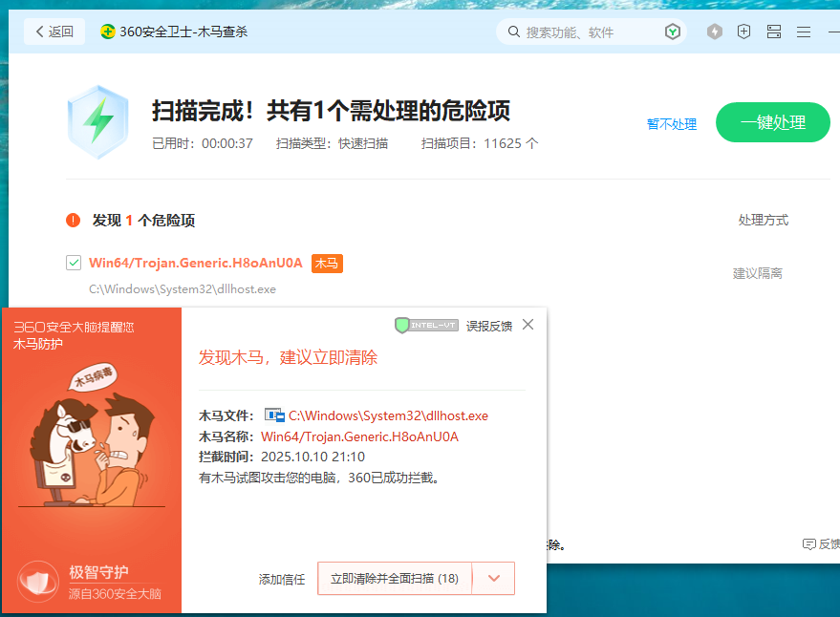Focus the 搜索功能、软件 search field
The image size is (840, 617).
coord(592,32)
